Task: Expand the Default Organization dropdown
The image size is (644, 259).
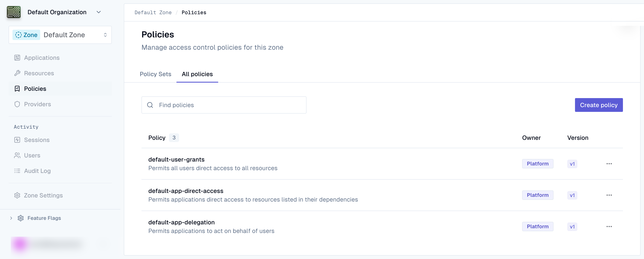Action: [98, 12]
